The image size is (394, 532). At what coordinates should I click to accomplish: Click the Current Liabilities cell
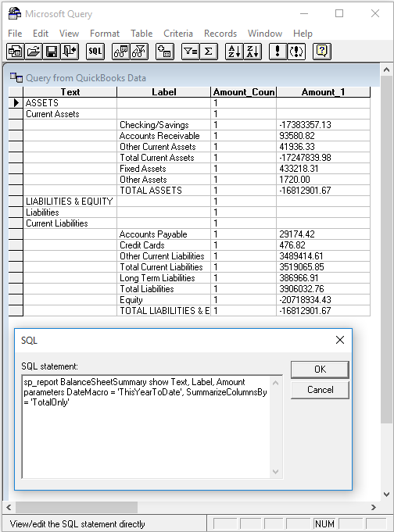point(70,223)
